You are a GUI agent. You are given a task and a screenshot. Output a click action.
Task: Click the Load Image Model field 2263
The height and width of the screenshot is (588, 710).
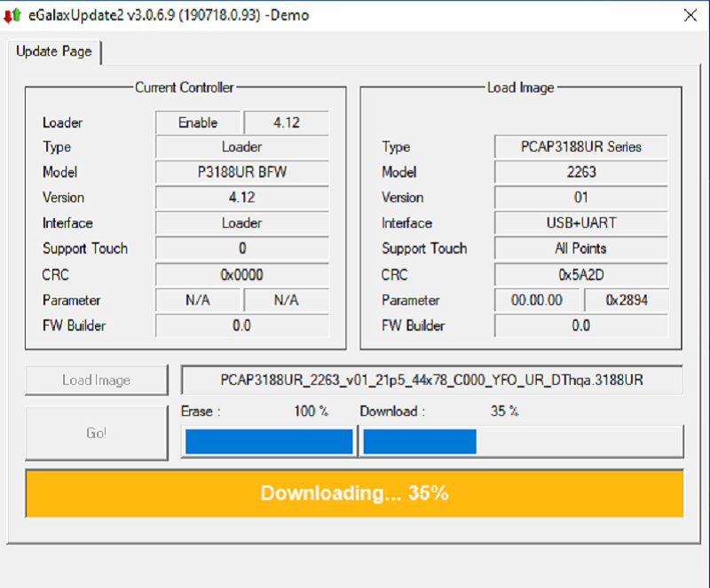(580, 172)
